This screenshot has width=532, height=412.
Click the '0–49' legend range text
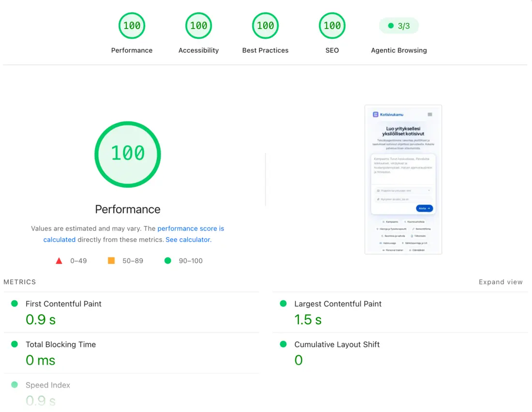[x=78, y=261]
